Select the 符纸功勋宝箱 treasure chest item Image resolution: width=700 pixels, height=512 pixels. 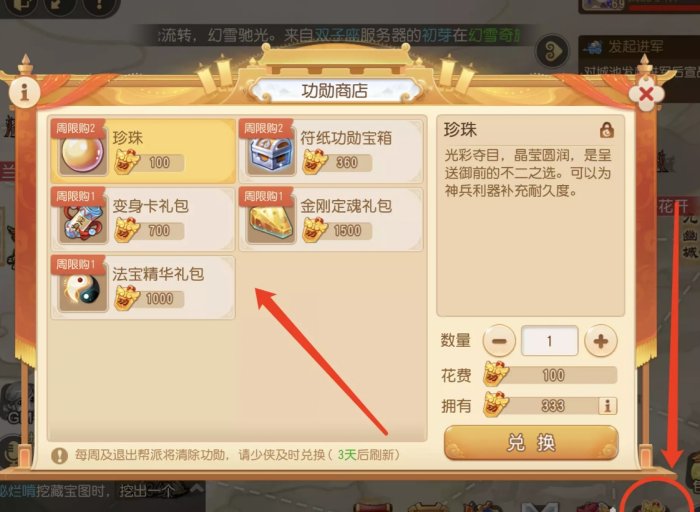331,151
